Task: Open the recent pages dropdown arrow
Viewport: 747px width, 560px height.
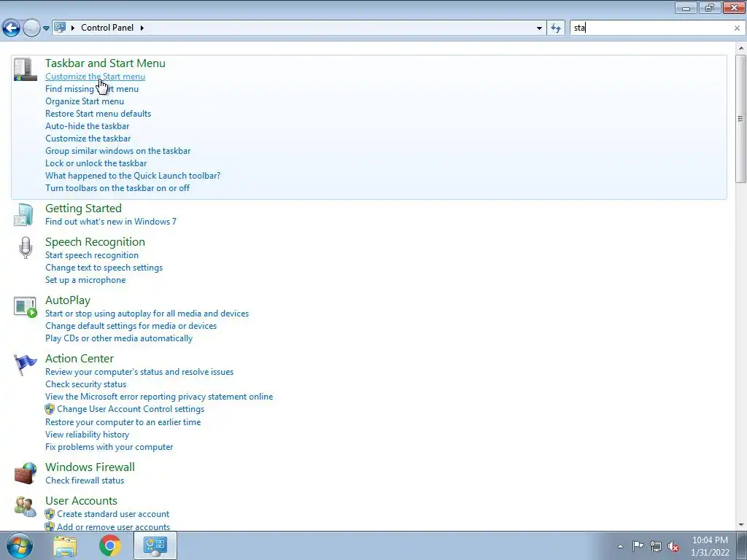Action: [46, 28]
